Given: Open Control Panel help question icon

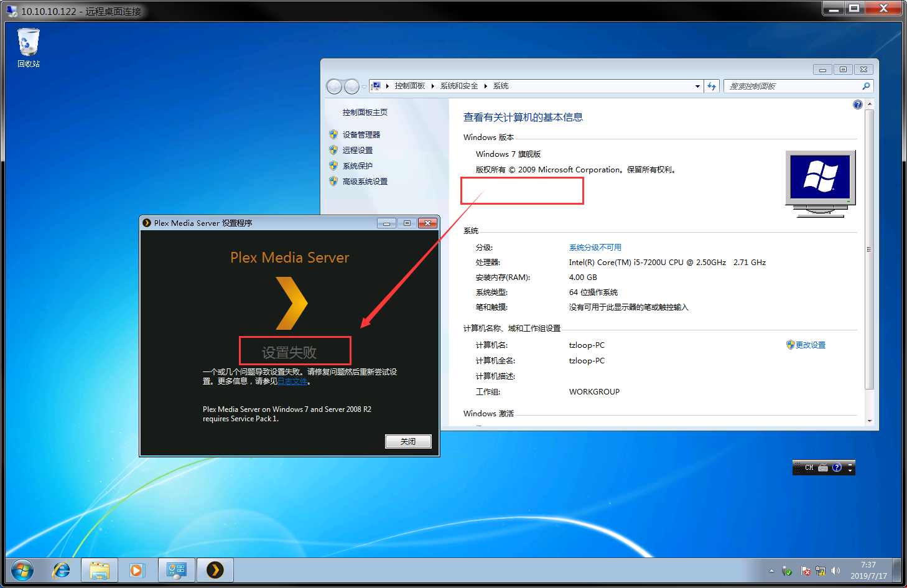Looking at the screenshot, I should coord(858,105).
